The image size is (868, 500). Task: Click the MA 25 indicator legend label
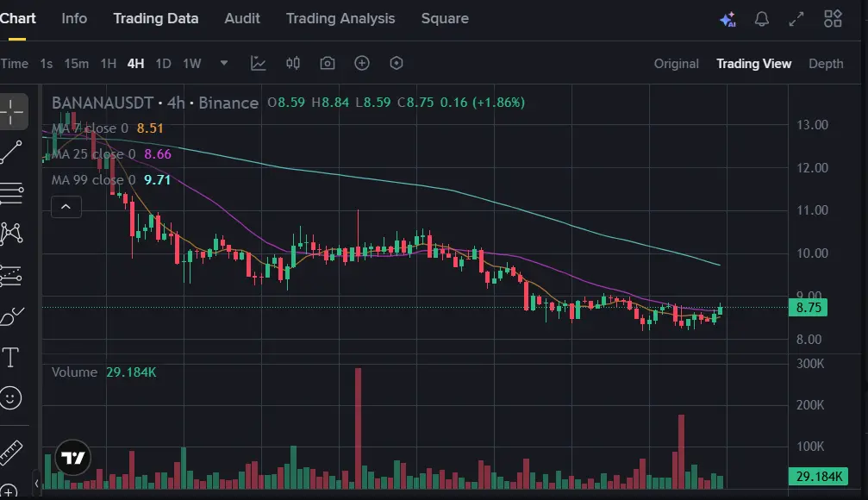[93, 154]
